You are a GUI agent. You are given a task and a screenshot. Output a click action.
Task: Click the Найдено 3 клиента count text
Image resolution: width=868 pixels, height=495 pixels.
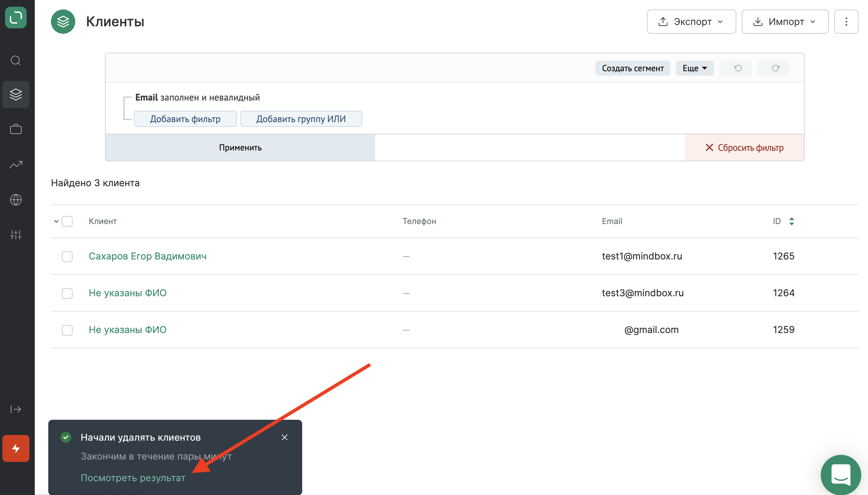[x=95, y=183]
